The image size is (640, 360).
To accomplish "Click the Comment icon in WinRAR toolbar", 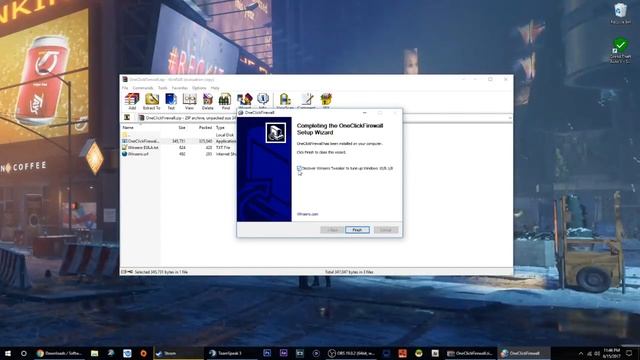I will tap(307, 100).
